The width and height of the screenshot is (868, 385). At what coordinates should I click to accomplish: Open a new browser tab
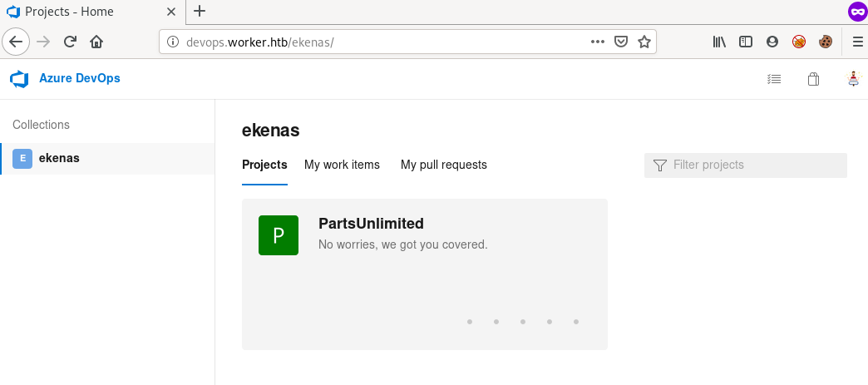click(200, 12)
